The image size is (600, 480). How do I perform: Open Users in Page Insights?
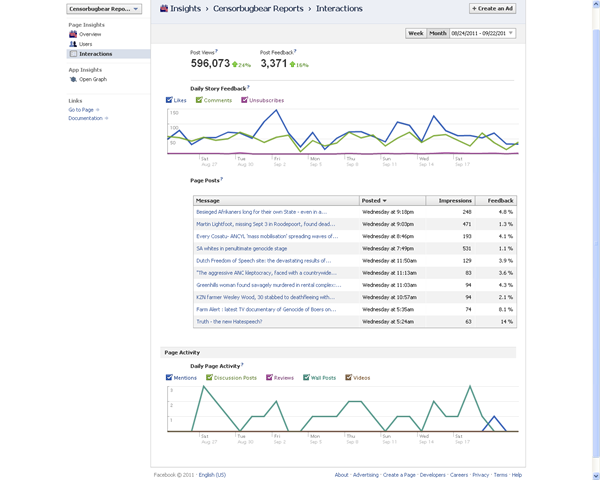tap(85, 44)
